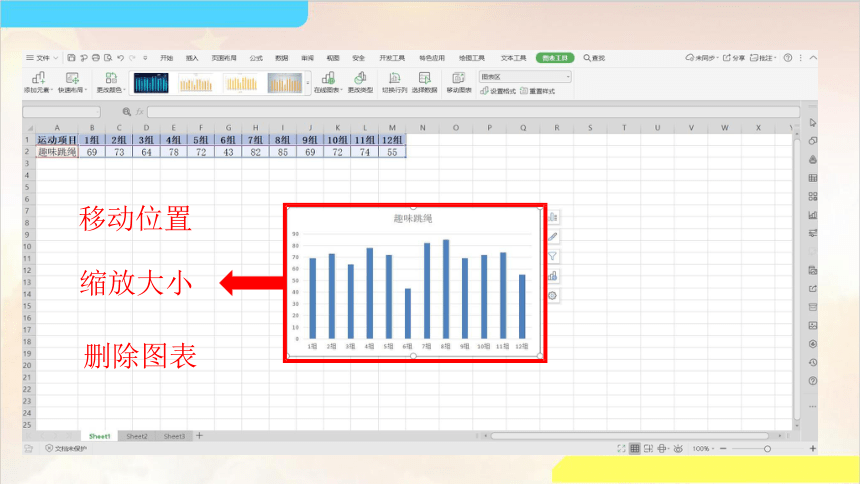860x484 pixels.
Task: Toggle the page break view icon in status bar
Action: 648,448
